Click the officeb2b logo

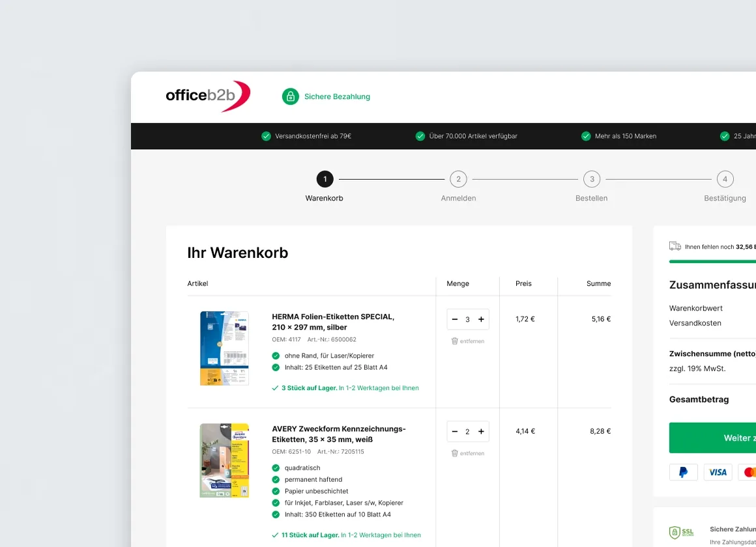pyautogui.click(x=208, y=96)
